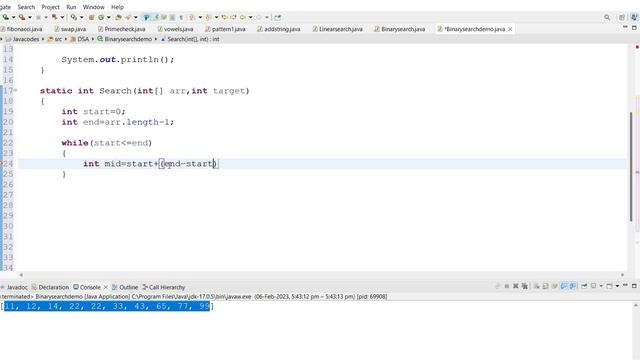Toggle the Java editor breadcrumb
This screenshot has width=640, height=360.
pos(146,17)
